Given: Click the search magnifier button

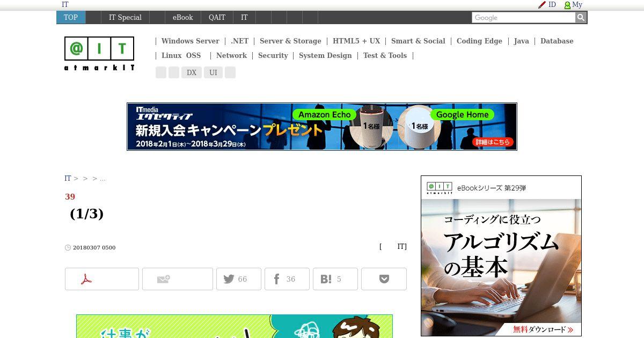Looking at the screenshot, I should [x=581, y=18].
